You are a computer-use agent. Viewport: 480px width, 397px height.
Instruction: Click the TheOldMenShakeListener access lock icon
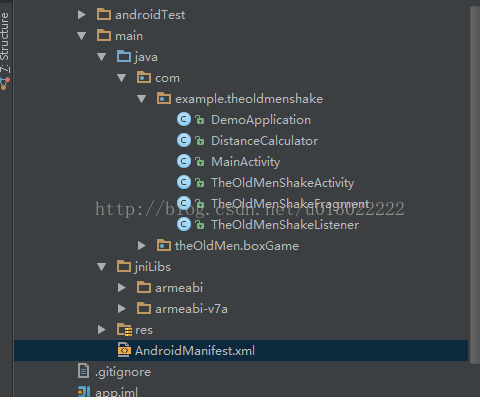pos(200,225)
